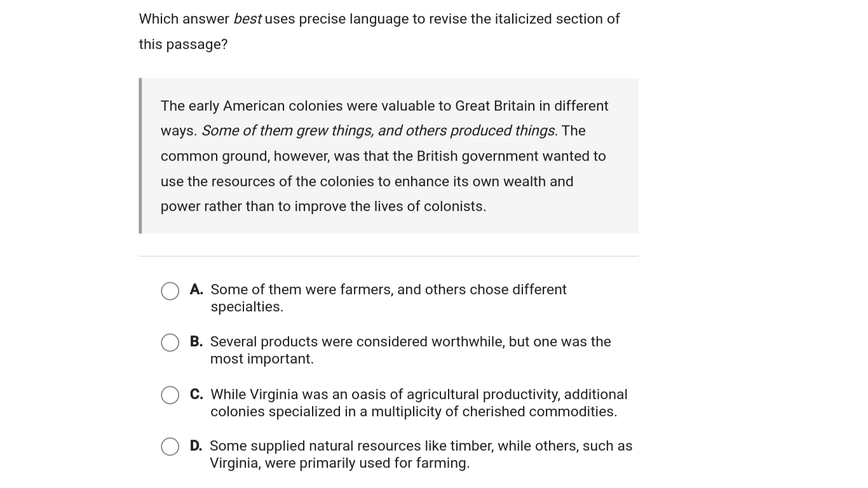Click the bold 'B.' option letter

[196, 342]
